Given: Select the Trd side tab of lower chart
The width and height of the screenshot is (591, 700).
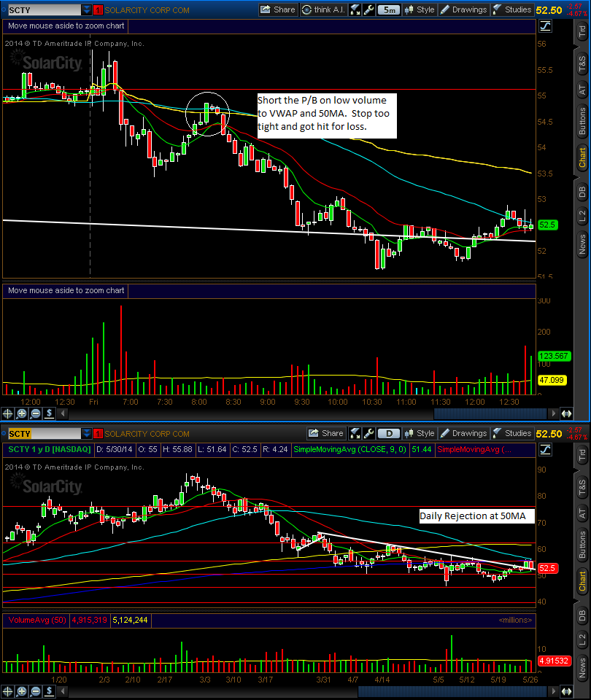Looking at the screenshot, I should [582, 455].
